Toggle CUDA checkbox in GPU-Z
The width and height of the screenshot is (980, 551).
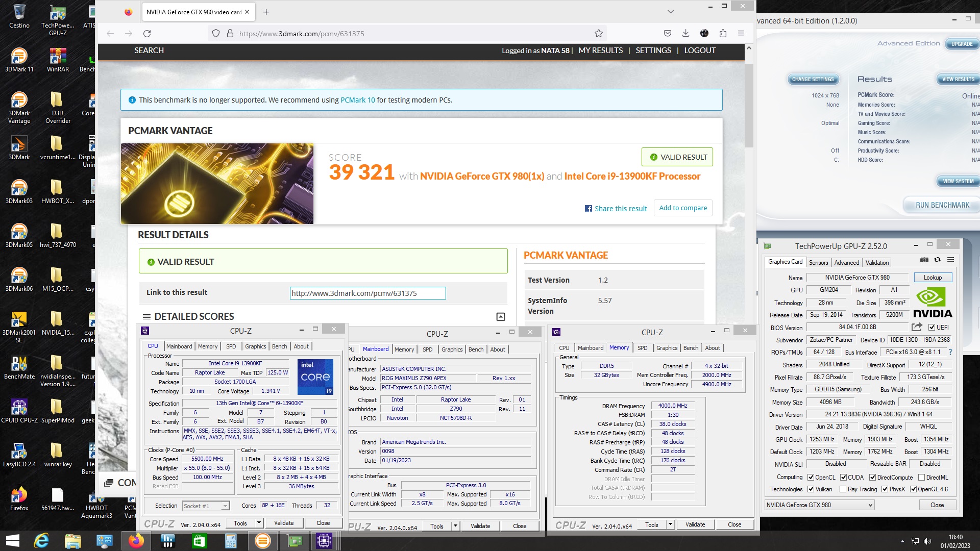[x=843, y=478]
